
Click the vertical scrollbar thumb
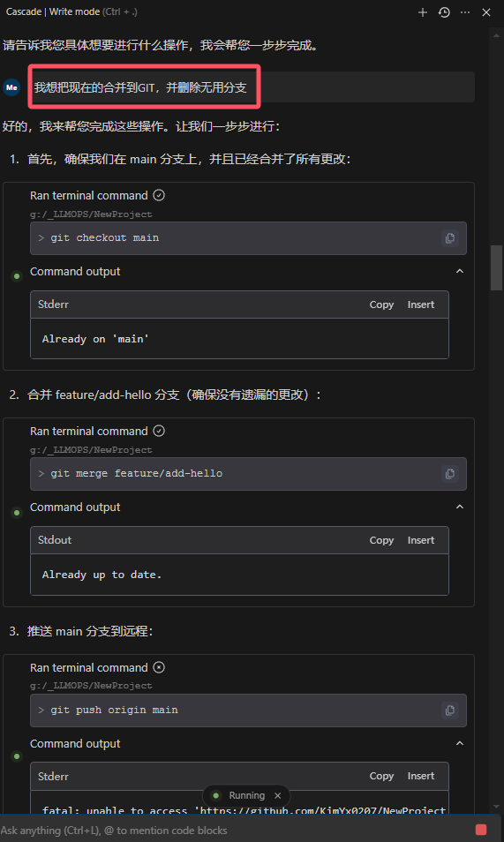coord(496,267)
